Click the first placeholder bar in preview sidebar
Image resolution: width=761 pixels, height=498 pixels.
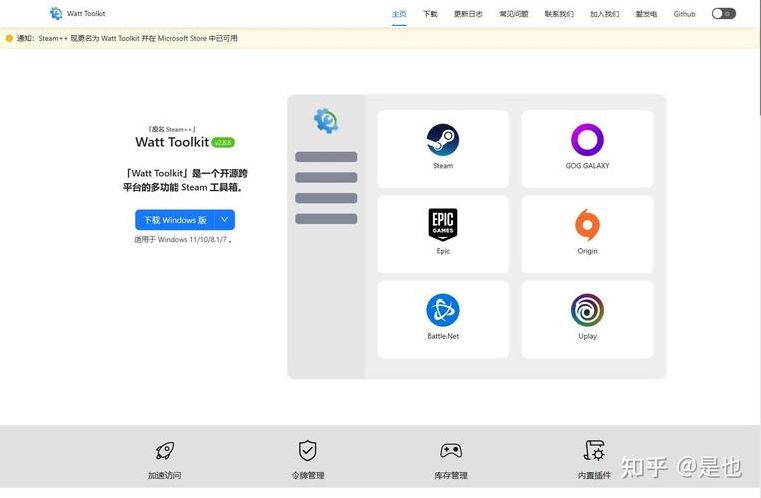pyautogui.click(x=326, y=157)
